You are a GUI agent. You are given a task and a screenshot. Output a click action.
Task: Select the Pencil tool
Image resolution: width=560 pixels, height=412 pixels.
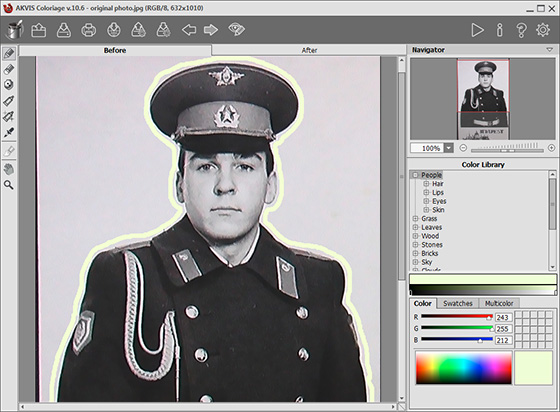coord(9,54)
